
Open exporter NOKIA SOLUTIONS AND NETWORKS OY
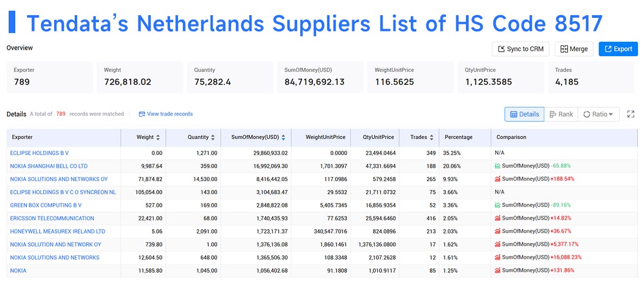tap(59, 179)
